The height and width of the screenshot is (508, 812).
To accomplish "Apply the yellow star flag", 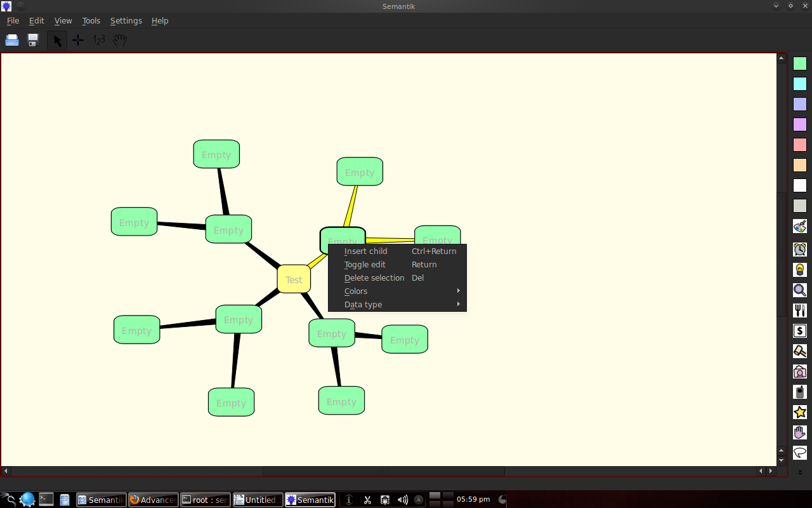I will click(x=800, y=412).
